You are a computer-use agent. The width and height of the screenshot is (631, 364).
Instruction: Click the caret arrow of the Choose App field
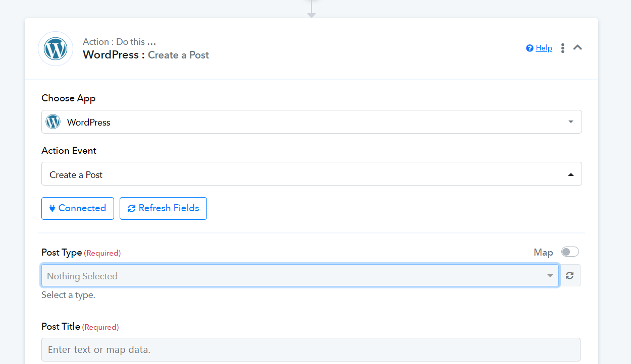(571, 122)
